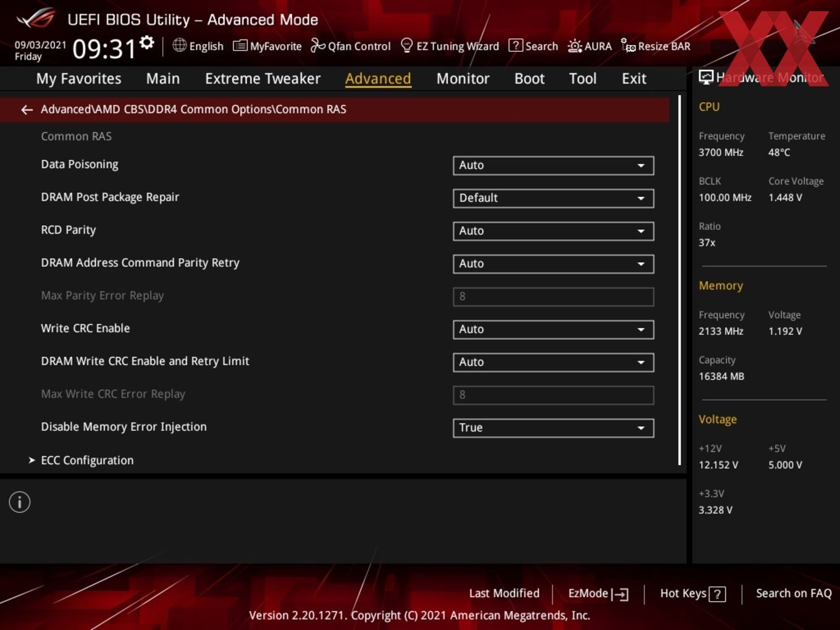Viewport: 840px width, 630px height.
Task: Click the vertical scrollbar of the settings list
Action: click(679, 279)
